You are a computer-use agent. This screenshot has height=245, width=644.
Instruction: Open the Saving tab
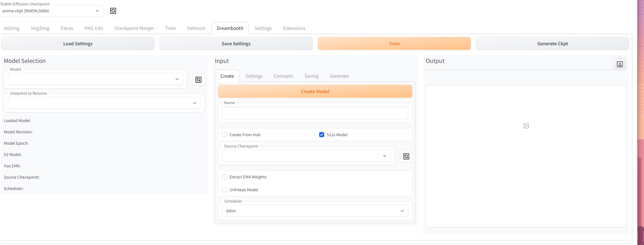(312, 76)
